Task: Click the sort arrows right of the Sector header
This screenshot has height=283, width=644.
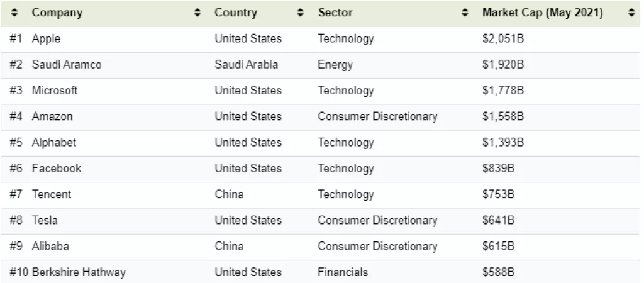Action: point(465,13)
